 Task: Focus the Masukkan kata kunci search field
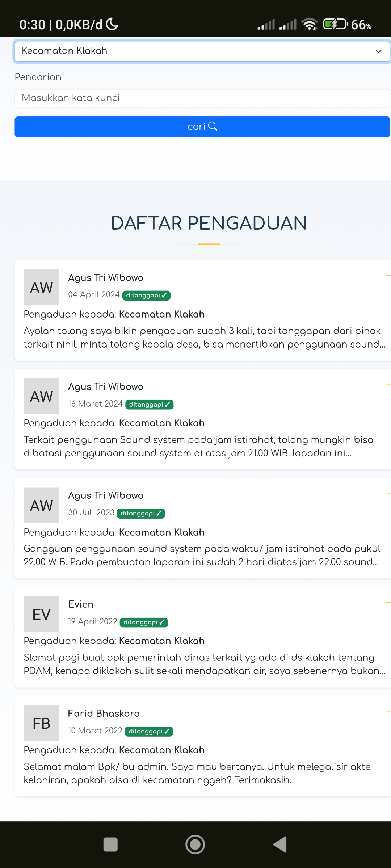tap(202, 98)
